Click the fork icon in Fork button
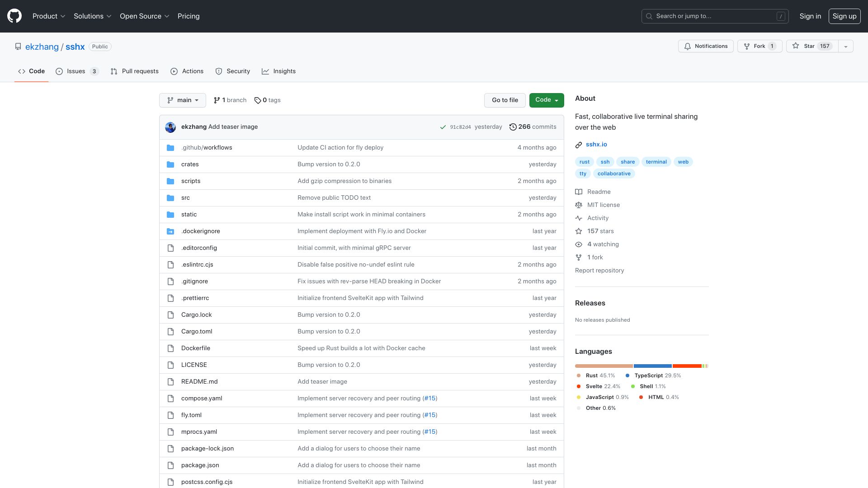The height and width of the screenshot is (488, 868). coord(747,46)
